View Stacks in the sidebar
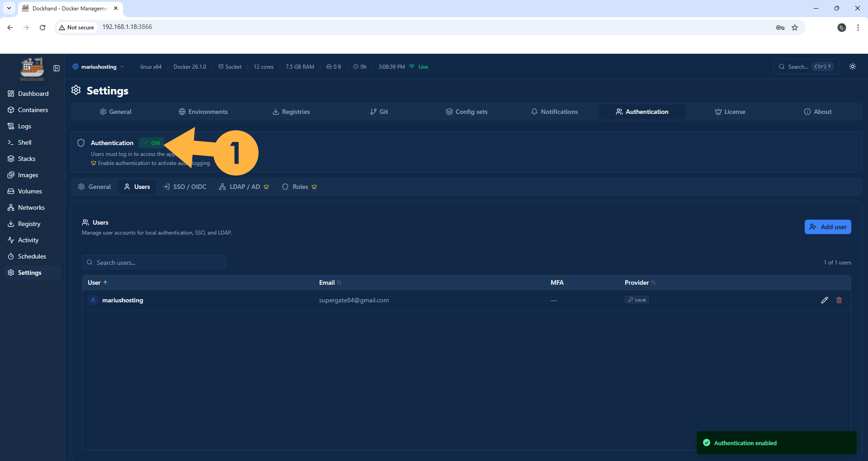This screenshot has width=868, height=461. point(27,158)
